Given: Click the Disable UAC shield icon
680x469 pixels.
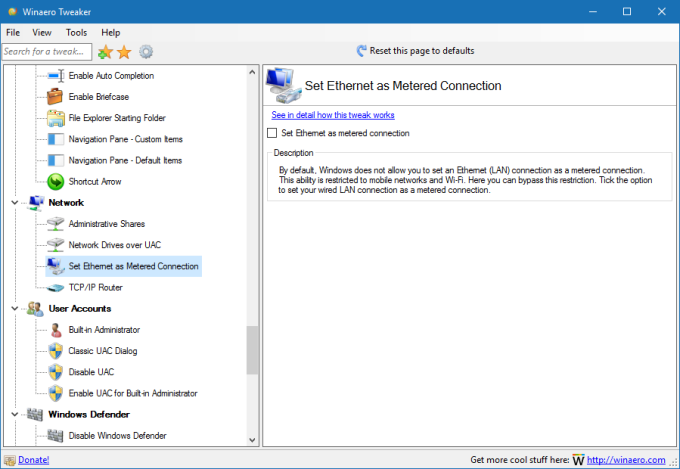Looking at the screenshot, I should (x=56, y=372).
